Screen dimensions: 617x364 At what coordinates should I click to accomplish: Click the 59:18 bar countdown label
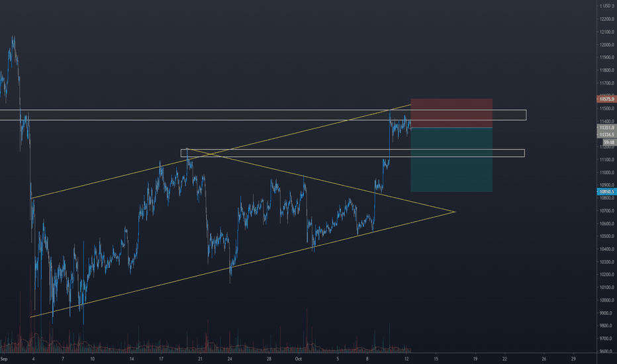pos(609,142)
